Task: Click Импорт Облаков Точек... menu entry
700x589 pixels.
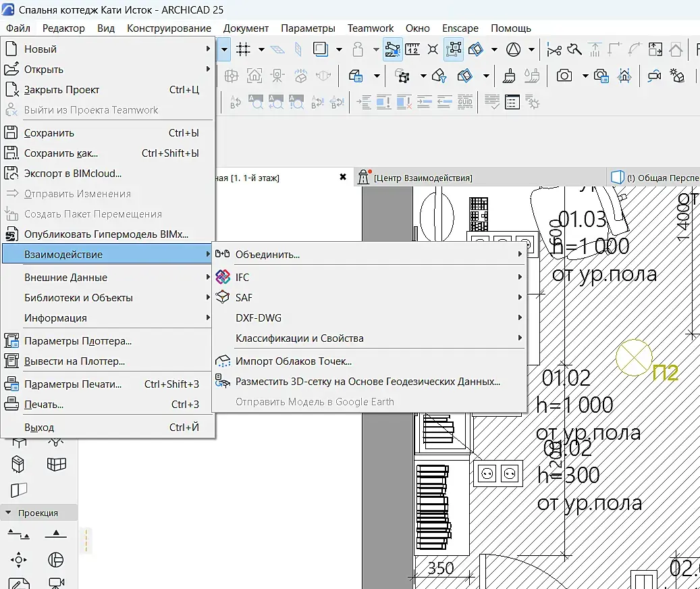Action: pyautogui.click(x=293, y=361)
